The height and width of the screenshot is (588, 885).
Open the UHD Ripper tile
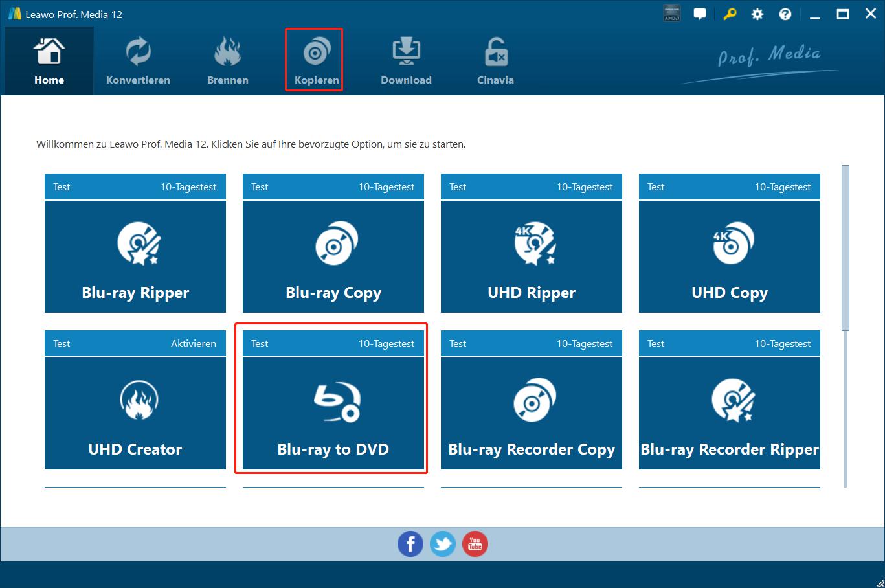coord(532,256)
